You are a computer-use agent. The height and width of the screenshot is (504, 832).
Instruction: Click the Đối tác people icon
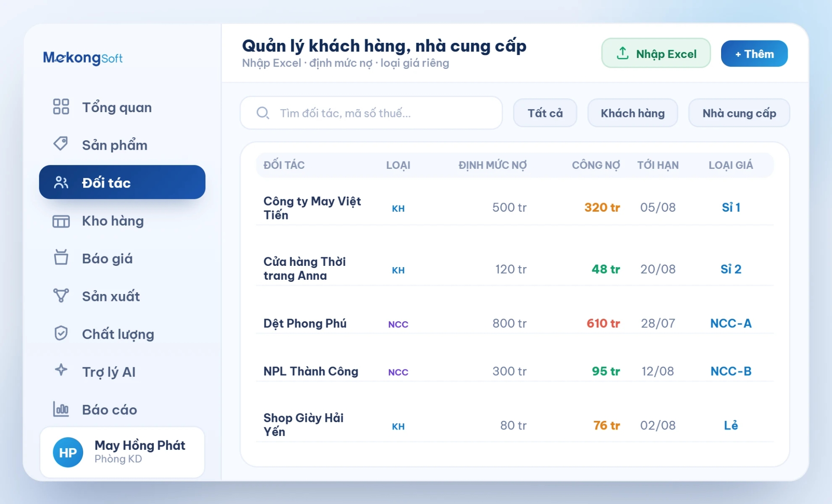[61, 182]
